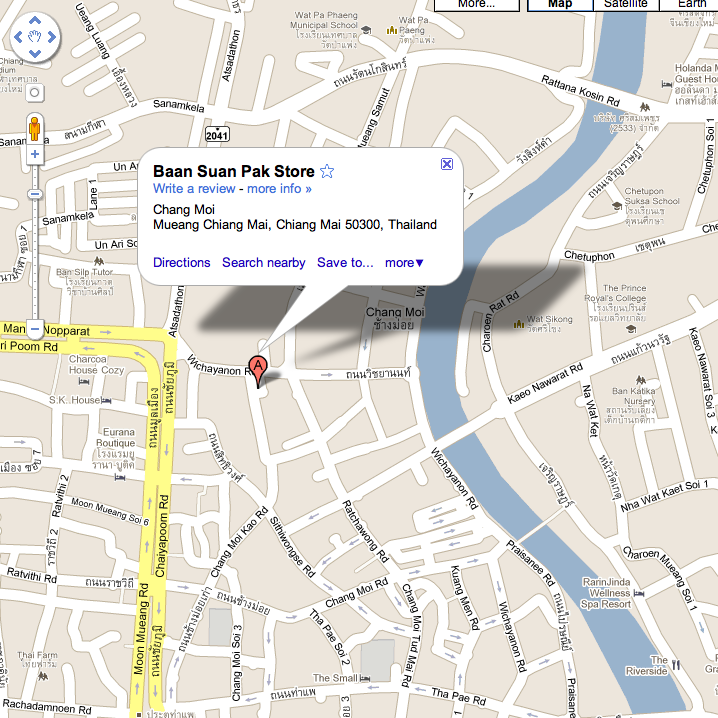
Task: Zoom in with the plus button
Action: point(35,154)
